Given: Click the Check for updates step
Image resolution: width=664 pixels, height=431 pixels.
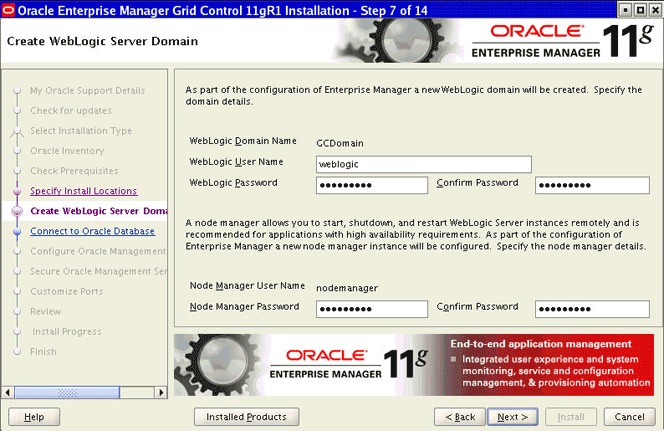Looking at the screenshot, I should pos(71,111).
